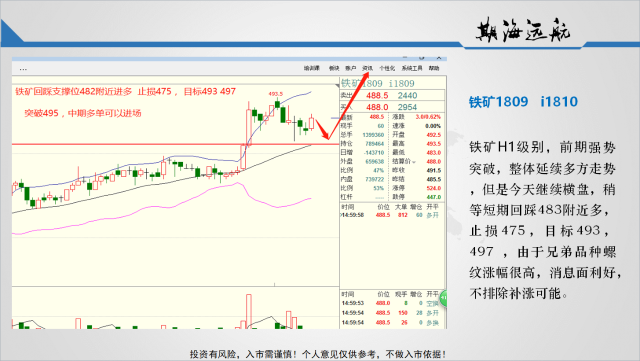Screen dimensions: 640x361
Task: Select the 14:59:58 big-order trade row
Action: pos(392,215)
